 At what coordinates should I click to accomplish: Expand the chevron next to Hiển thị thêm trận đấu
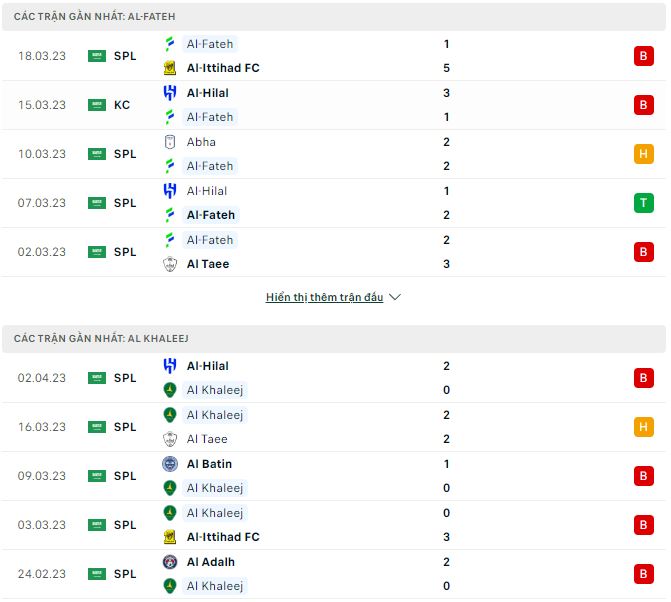395,297
